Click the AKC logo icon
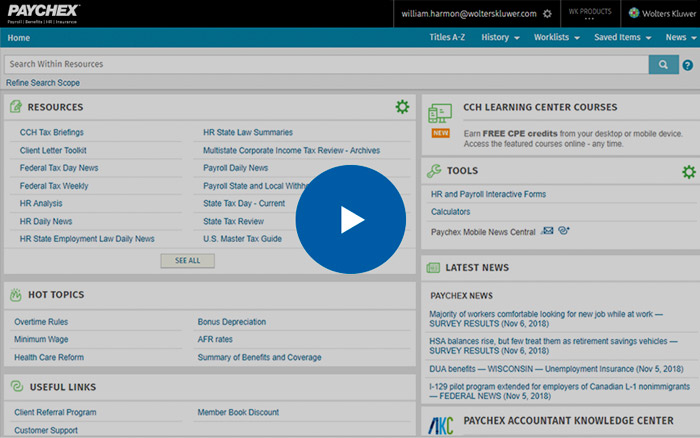700x438 pixels. tap(441, 425)
